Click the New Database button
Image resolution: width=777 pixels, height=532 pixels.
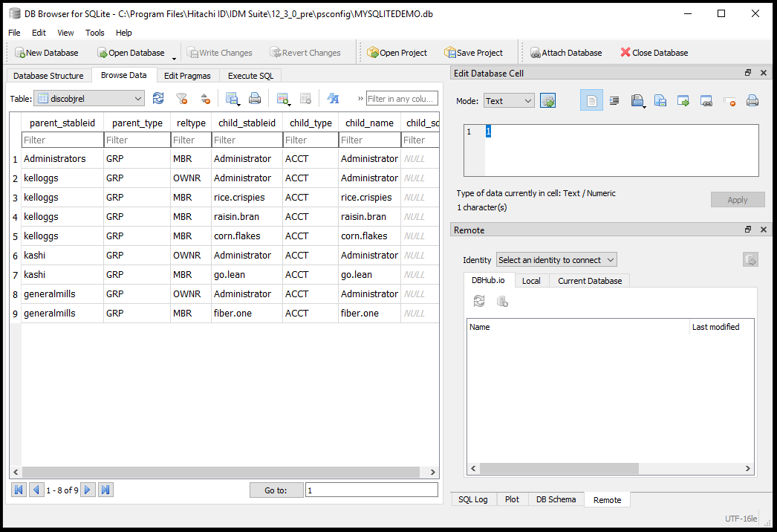click(46, 53)
